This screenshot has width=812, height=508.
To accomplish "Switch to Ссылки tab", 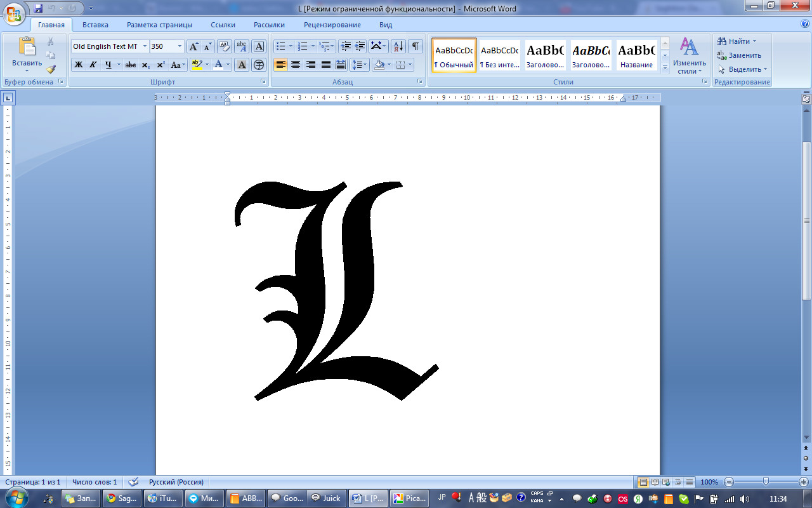I will point(223,25).
